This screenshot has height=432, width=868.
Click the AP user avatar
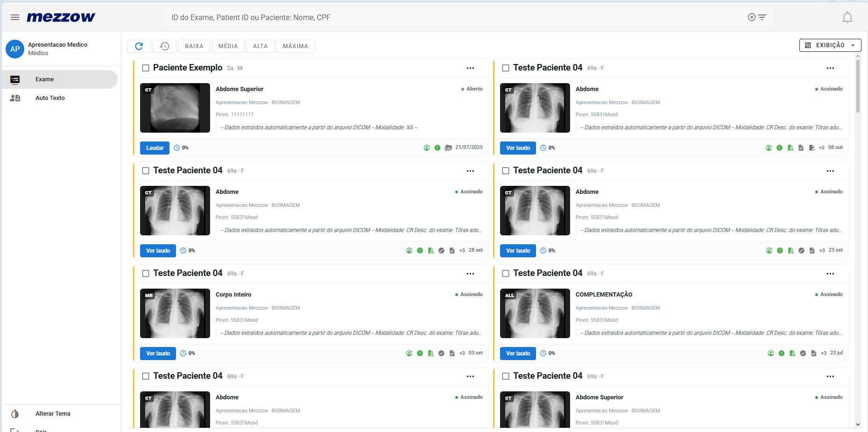[x=15, y=49]
